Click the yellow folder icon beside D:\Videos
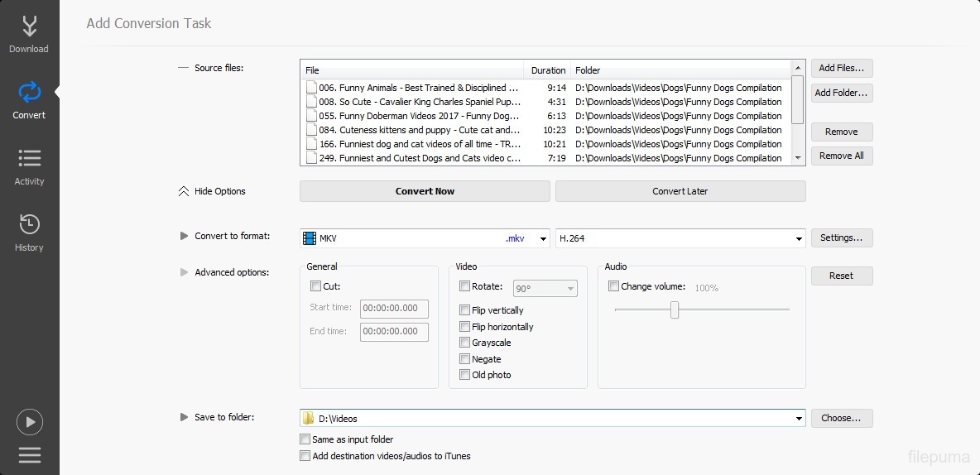 pyautogui.click(x=309, y=419)
